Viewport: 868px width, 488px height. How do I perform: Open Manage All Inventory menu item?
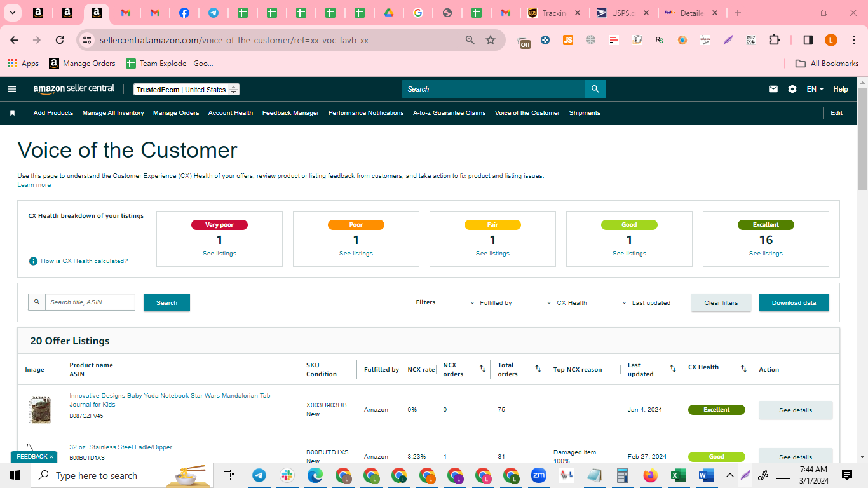pos(113,113)
